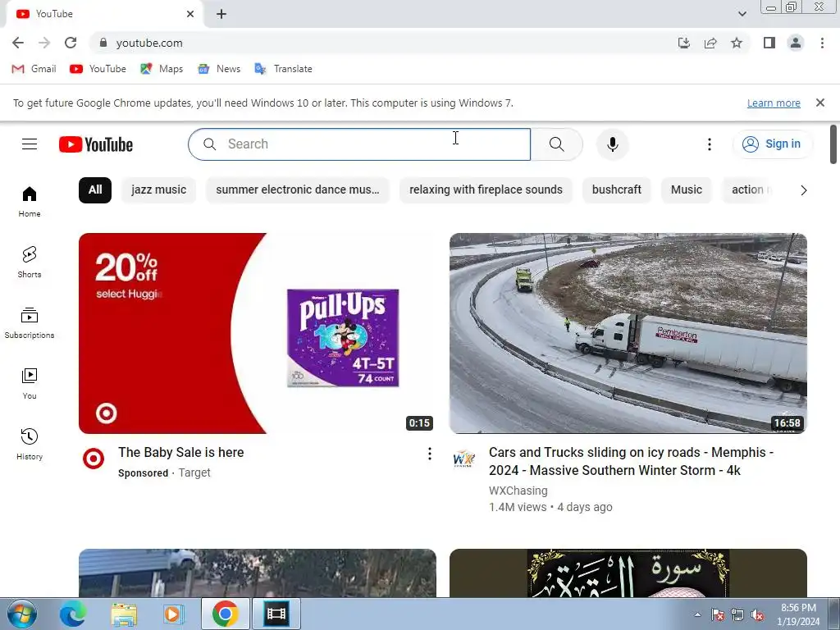
Task: Click the page vertical scrollbar
Action: click(833, 144)
